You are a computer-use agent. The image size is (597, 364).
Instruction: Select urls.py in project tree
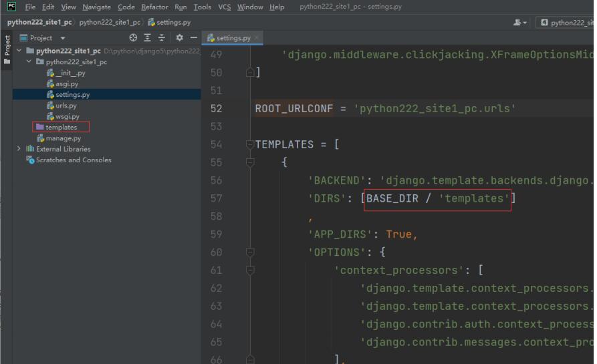pyautogui.click(x=66, y=106)
